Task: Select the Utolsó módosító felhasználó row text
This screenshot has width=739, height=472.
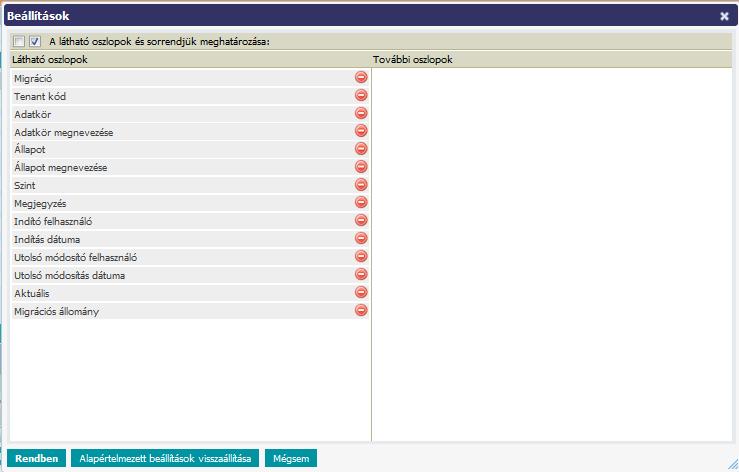Action: [75, 257]
